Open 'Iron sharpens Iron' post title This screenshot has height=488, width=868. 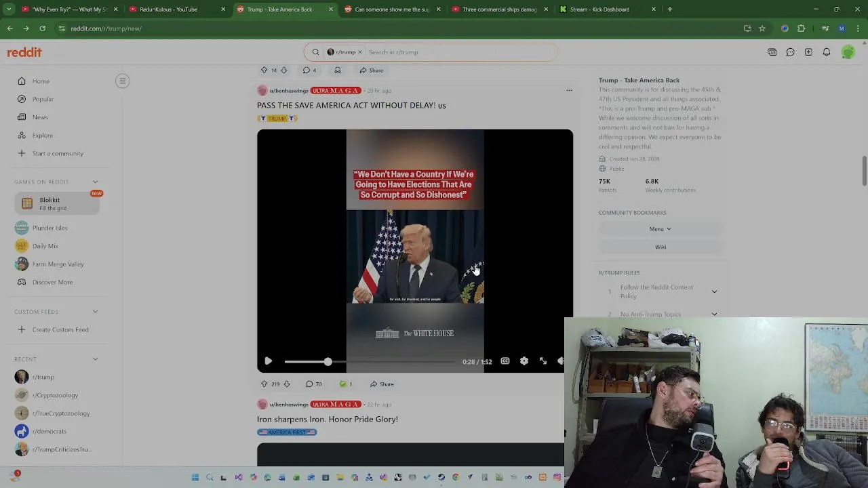tap(328, 419)
